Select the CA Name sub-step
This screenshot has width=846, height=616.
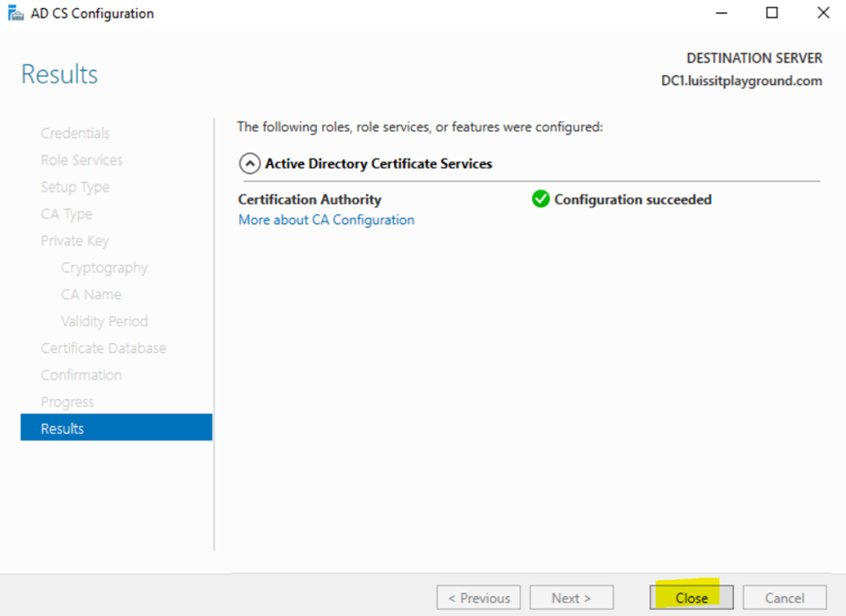[x=91, y=294]
